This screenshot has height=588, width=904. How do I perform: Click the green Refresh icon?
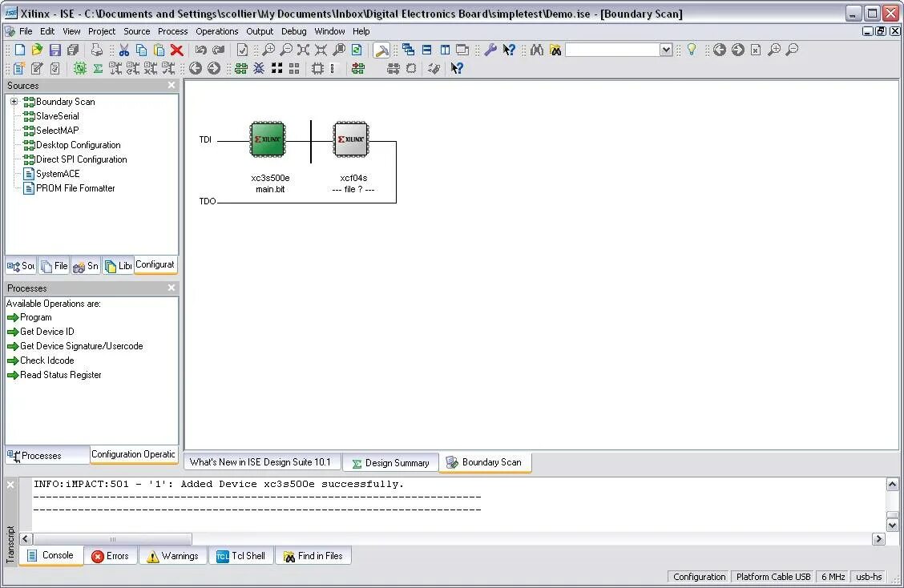point(357,50)
